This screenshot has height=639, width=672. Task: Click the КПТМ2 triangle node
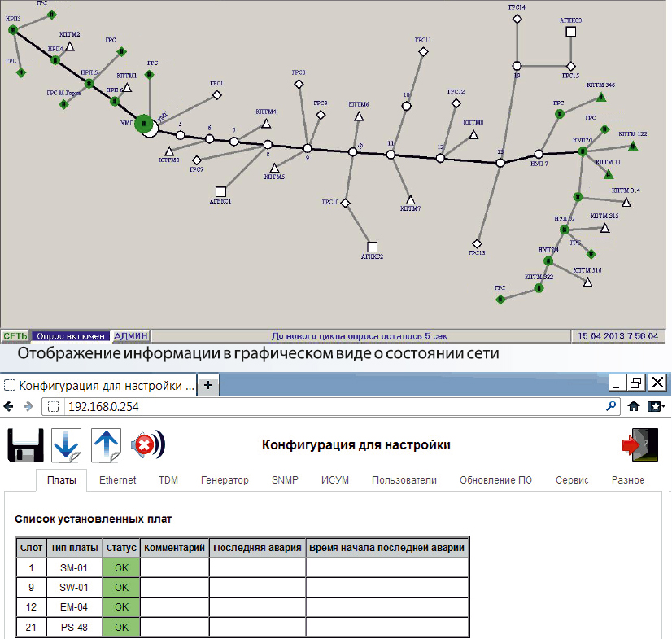click(70, 46)
